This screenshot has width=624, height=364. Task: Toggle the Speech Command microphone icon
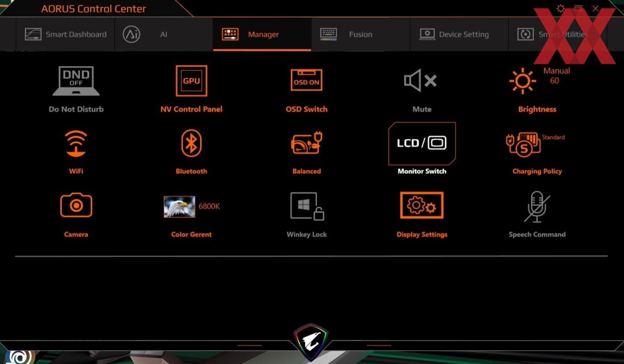[537, 207]
